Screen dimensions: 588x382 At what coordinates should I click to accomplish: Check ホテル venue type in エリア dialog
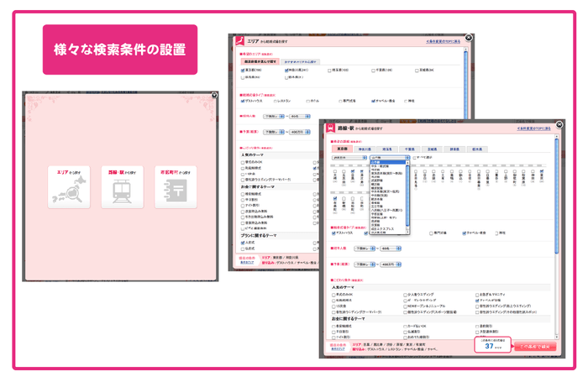307,102
